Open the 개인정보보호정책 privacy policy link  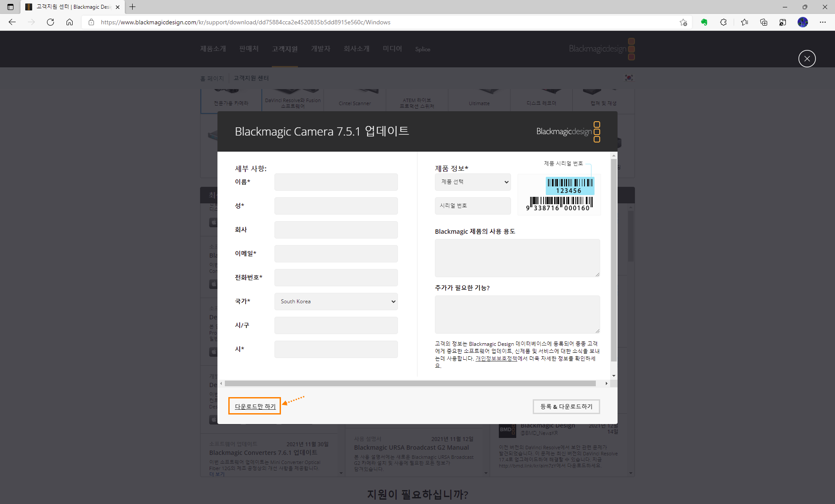(496, 358)
